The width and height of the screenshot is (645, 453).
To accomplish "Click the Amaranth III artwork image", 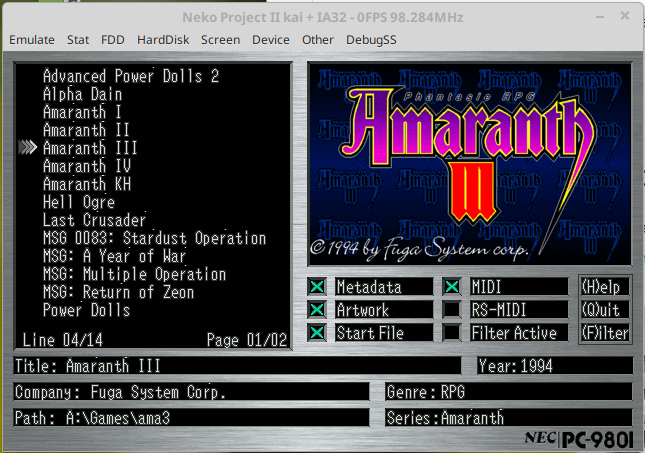I will 469,165.
